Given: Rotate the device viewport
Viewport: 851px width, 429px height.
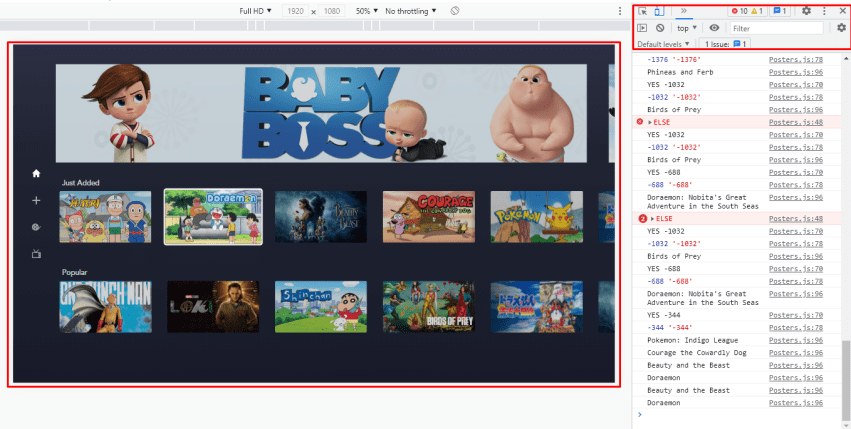Looking at the screenshot, I should pos(455,11).
